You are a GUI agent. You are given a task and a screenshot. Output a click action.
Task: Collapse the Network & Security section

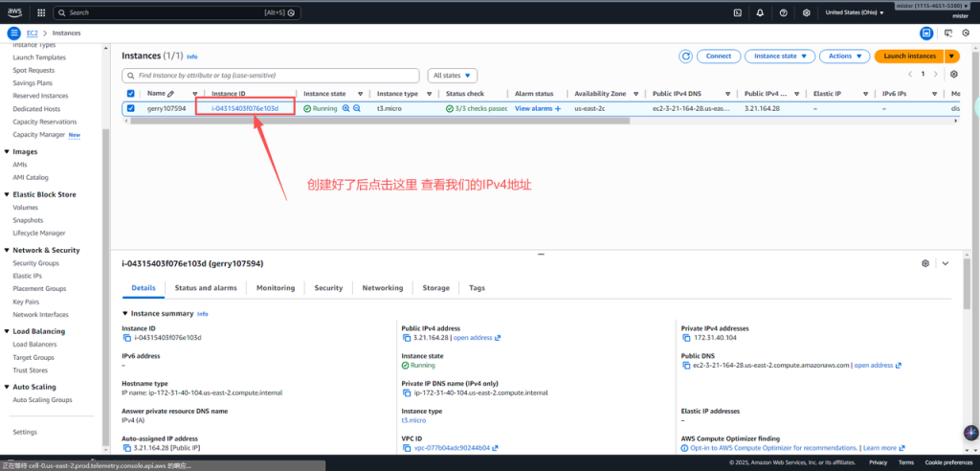[x=7, y=250]
